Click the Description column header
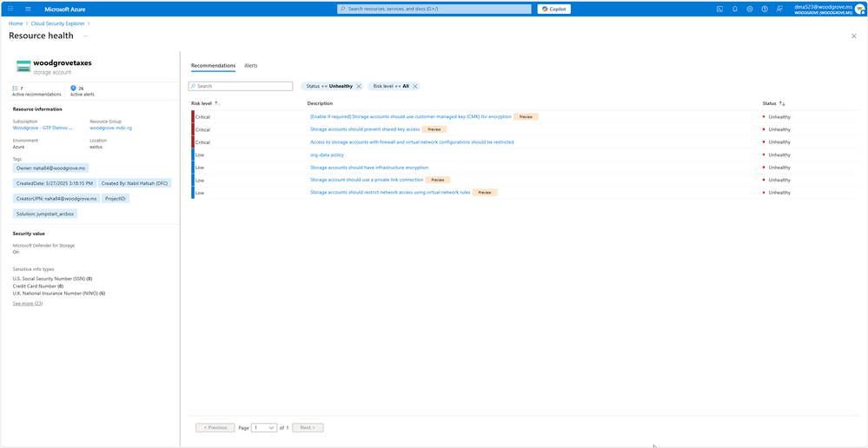Viewport: 868px width, 448px height. point(320,103)
